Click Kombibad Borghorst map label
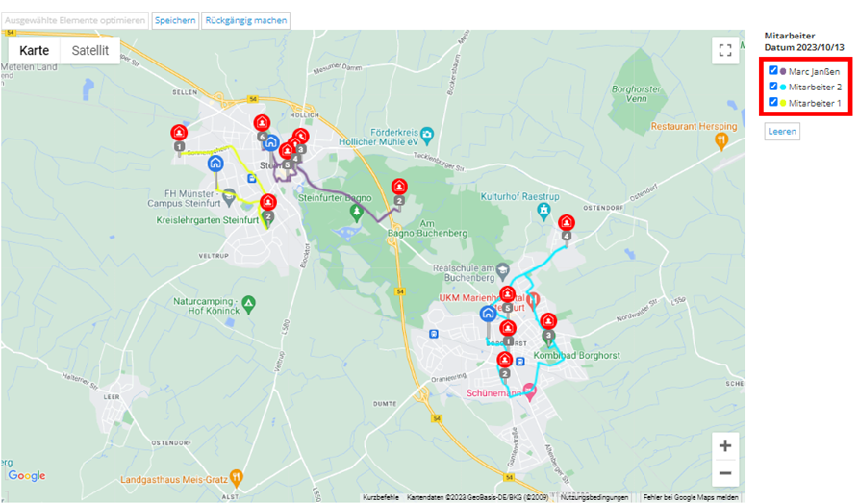This screenshot has height=504, width=859. 577,355
